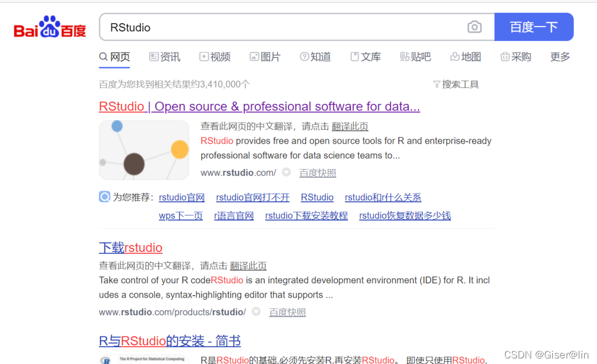Screen dimensions: 597x364
Task: Open the 更多 (more) menu
Action: pyautogui.click(x=559, y=56)
